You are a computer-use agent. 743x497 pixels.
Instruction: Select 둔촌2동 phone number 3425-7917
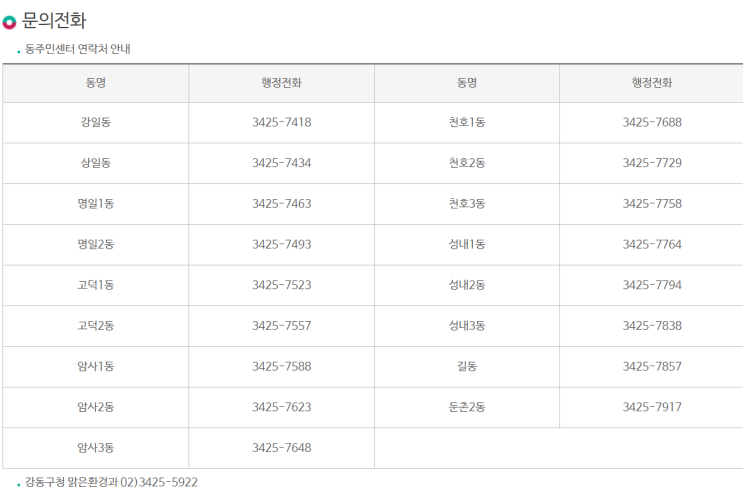pyautogui.click(x=652, y=407)
